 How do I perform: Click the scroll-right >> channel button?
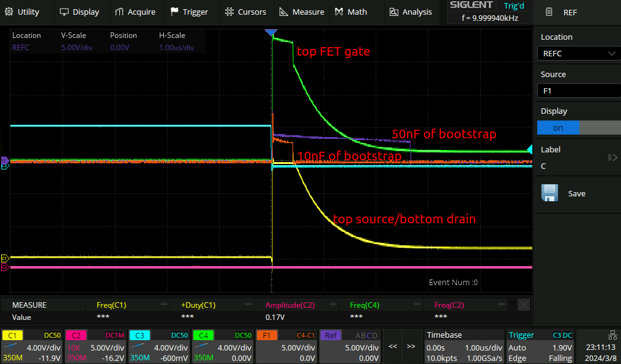click(x=411, y=346)
